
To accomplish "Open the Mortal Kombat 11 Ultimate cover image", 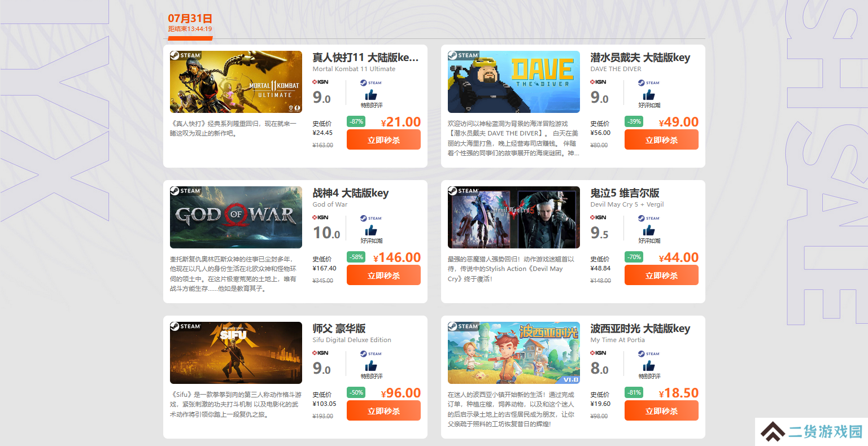I will pyautogui.click(x=236, y=82).
